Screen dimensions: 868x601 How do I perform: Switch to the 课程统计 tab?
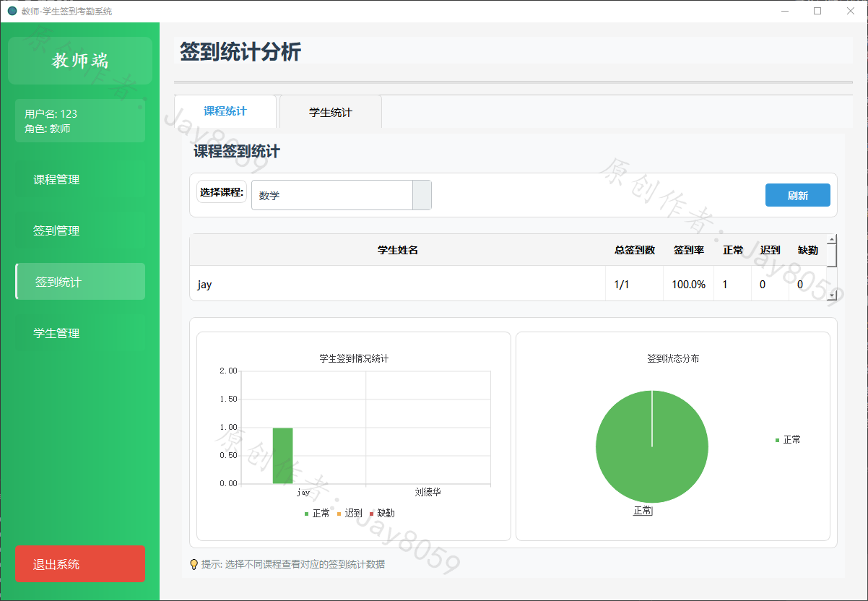click(x=225, y=111)
